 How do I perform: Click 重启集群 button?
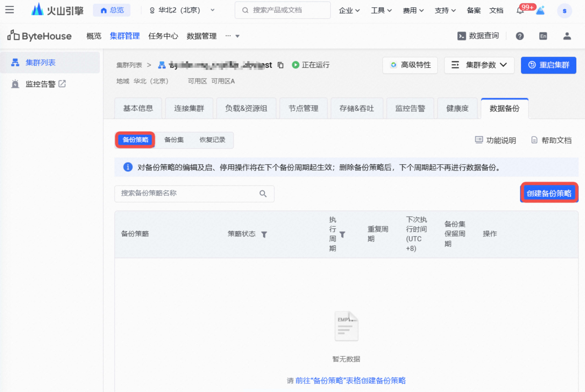[x=548, y=65]
